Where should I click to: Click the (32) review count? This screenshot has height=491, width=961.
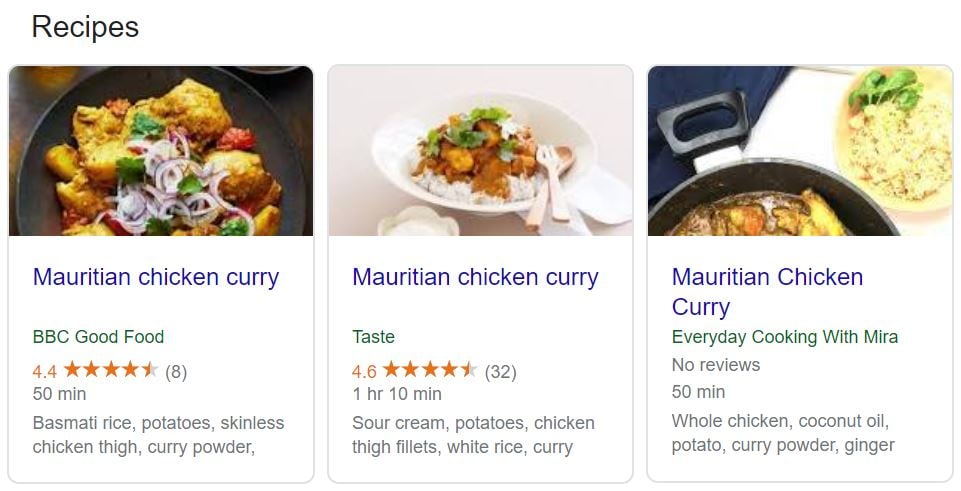[500, 372]
